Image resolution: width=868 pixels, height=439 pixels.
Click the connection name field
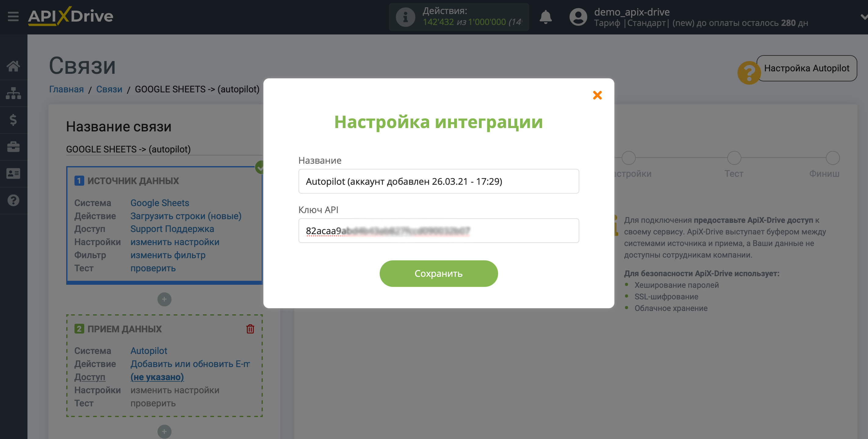pyautogui.click(x=164, y=149)
